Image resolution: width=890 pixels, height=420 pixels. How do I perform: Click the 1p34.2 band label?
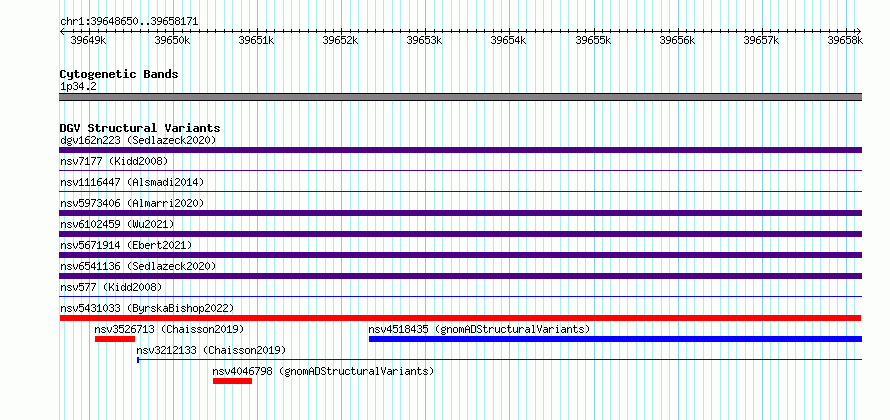(78, 86)
